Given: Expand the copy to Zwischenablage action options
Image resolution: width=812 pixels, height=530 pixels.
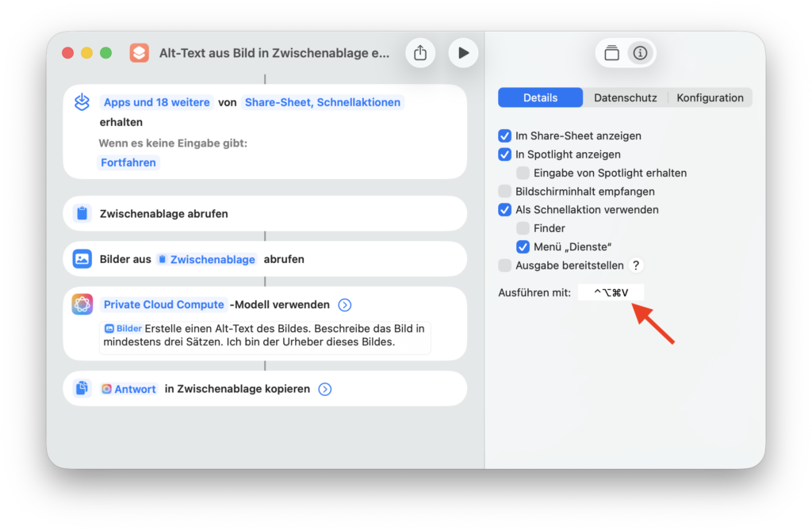Looking at the screenshot, I should (x=325, y=389).
